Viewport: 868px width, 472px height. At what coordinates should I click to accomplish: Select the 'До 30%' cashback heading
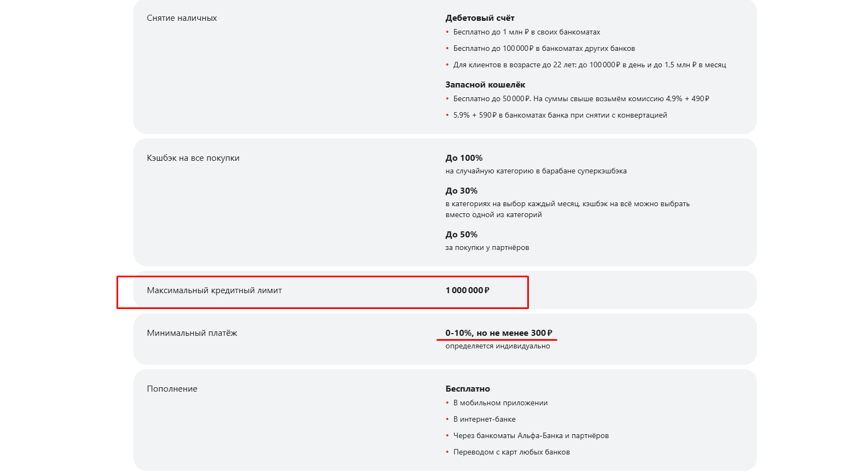point(461,191)
